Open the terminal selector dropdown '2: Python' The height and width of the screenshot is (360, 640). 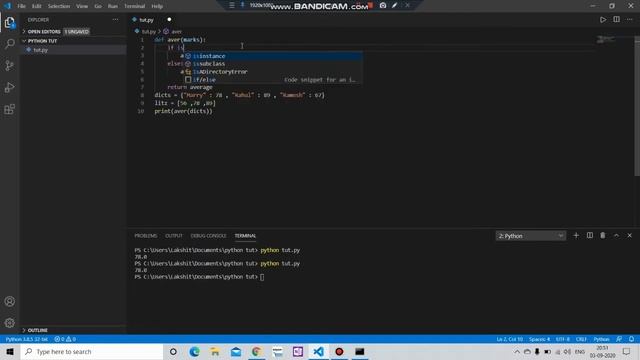pos(530,236)
